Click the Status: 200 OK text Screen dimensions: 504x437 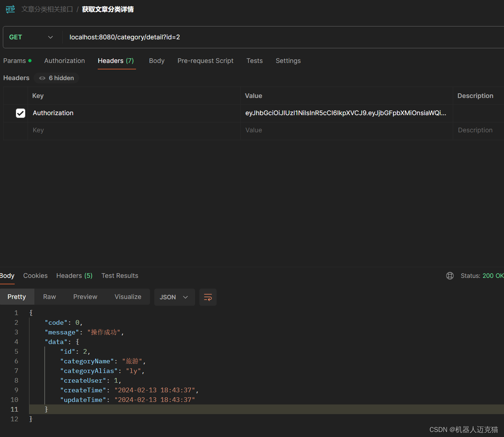pyautogui.click(x=482, y=276)
